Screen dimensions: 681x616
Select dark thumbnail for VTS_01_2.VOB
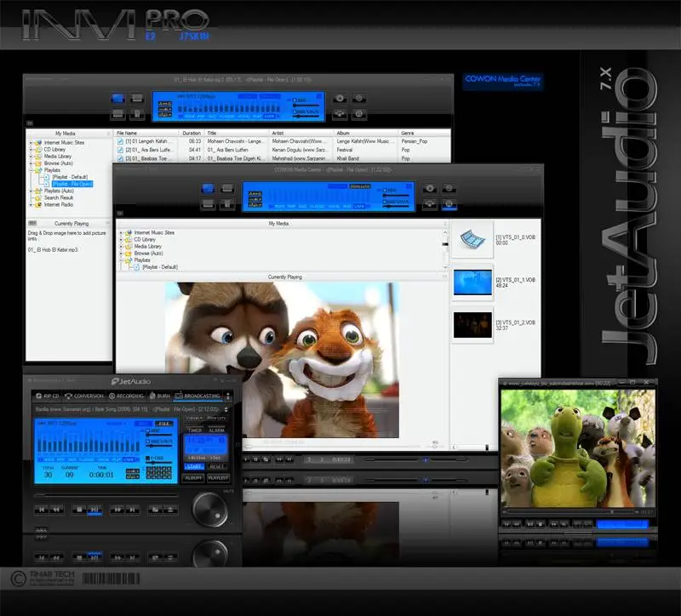coord(472,325)
